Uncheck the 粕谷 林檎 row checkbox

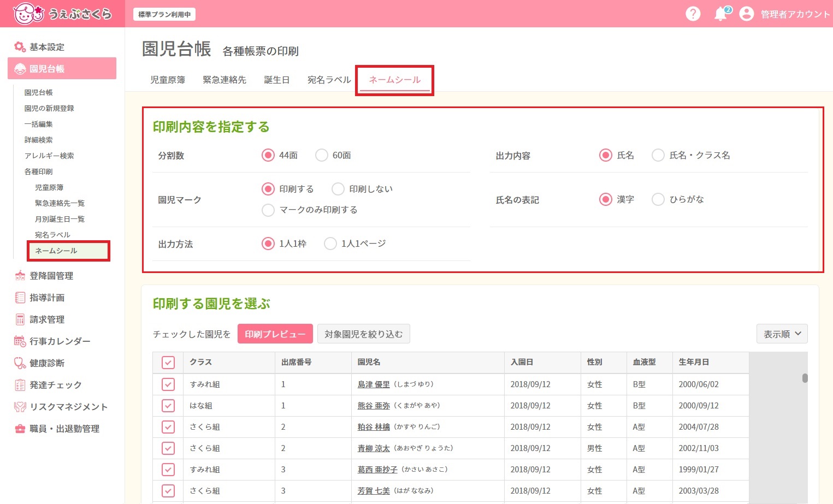click(168, 427)
